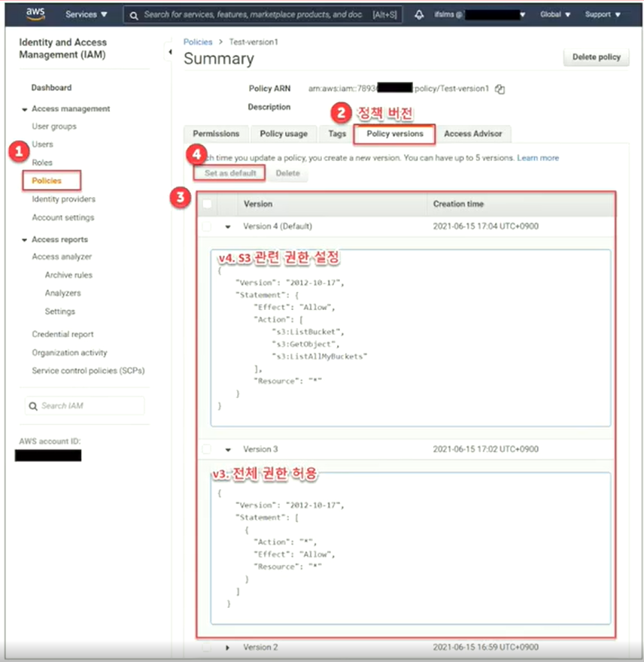
Task: Switch to the Permissions tab
Action: click(216, 134)
